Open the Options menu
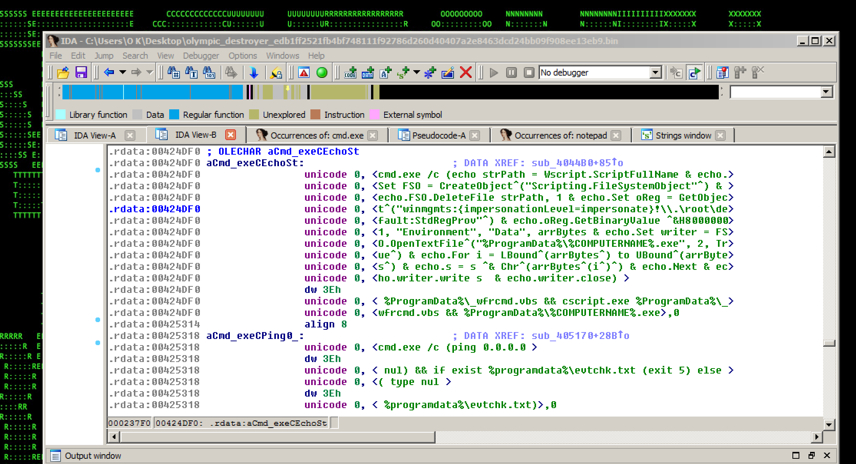The width and height of the screenshot is (856, 464). [242, 56]
